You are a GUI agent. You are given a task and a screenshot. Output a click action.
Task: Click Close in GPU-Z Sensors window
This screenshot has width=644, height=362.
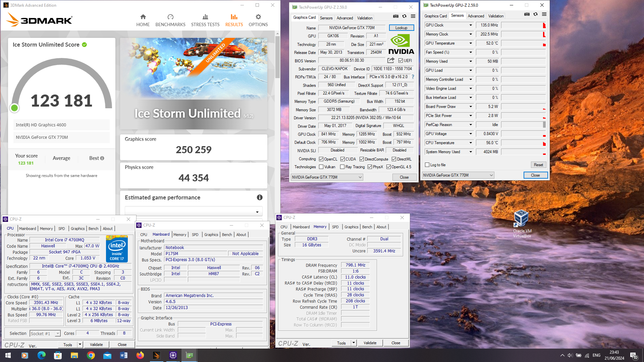[535, 175]
